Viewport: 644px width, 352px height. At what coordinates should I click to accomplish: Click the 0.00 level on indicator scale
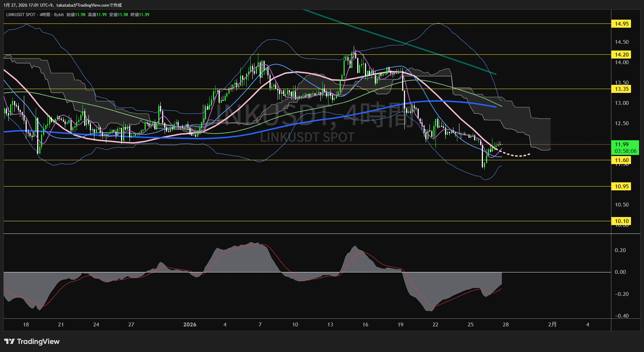620,272
